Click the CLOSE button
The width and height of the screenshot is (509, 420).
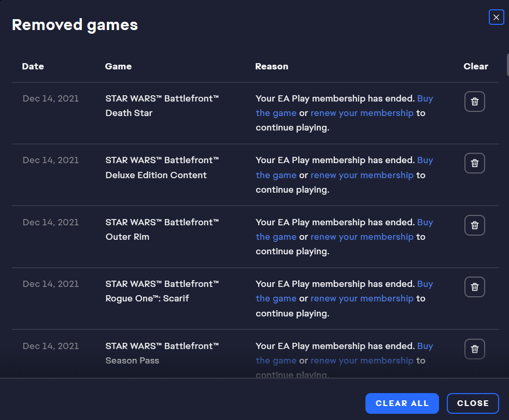pyautogui.click(x=472, y=403)
